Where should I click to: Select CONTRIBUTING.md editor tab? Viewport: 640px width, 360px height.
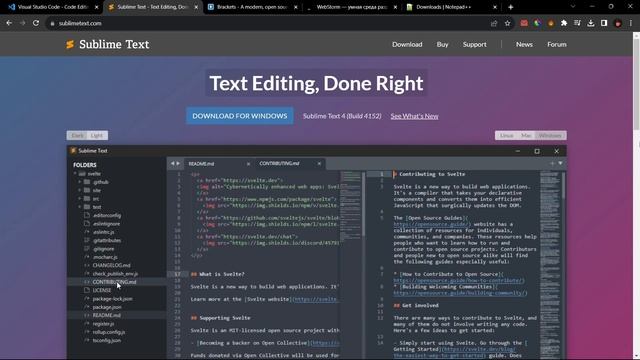point(289,163)
